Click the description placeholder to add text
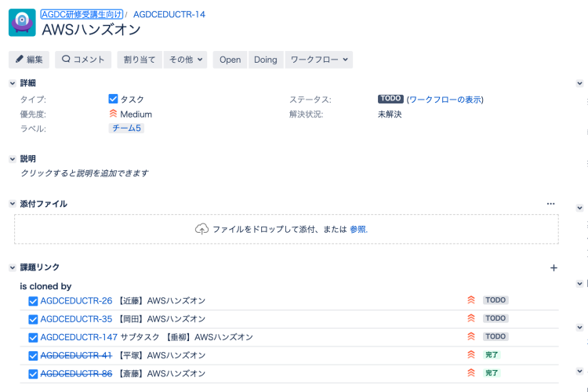This screenshot has width=588, height=392. point(85,173)
